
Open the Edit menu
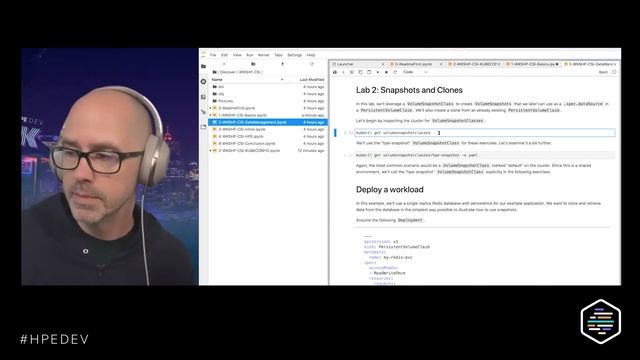click(x=224, y=55)
